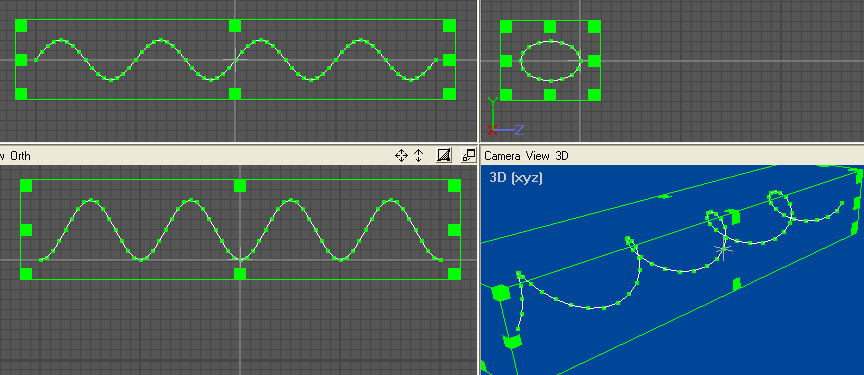Click the red X label of the axis gizmo
The width and height of the screenshot is (864, 375).
pos(492,131)
